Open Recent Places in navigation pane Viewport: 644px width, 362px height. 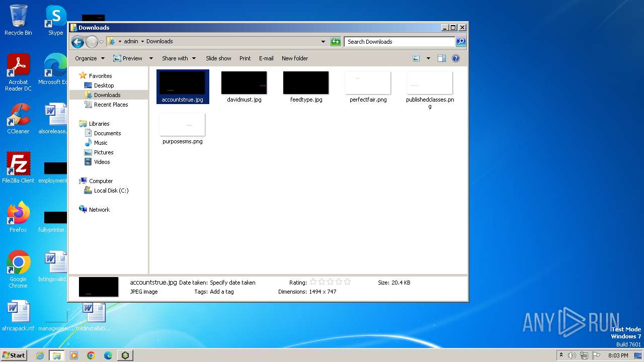[x=111, y=105]
